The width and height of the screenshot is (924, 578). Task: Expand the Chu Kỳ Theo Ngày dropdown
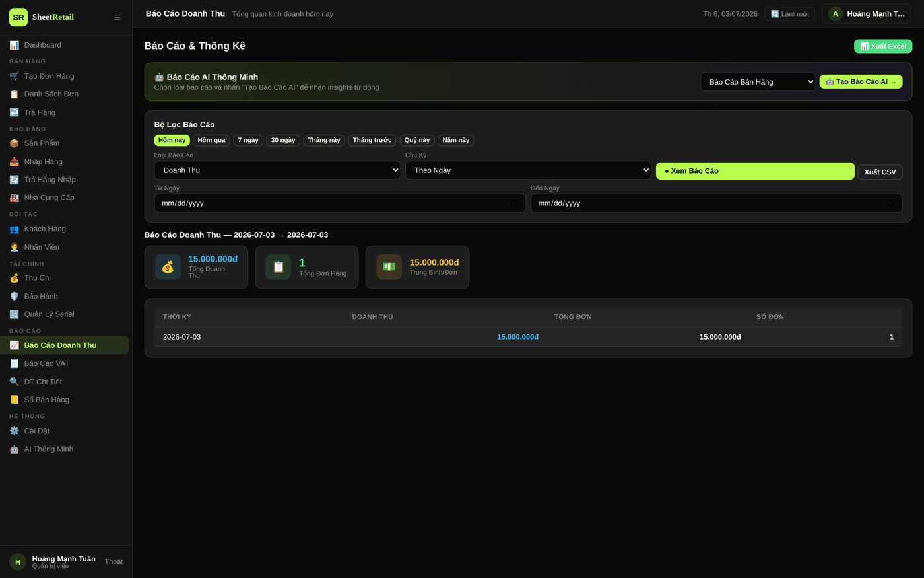point(528,170)
